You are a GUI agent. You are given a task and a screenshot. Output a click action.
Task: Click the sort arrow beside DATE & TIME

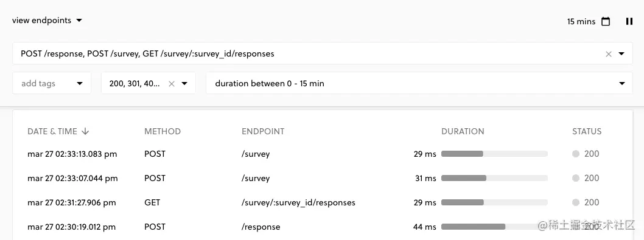(85, 131)
